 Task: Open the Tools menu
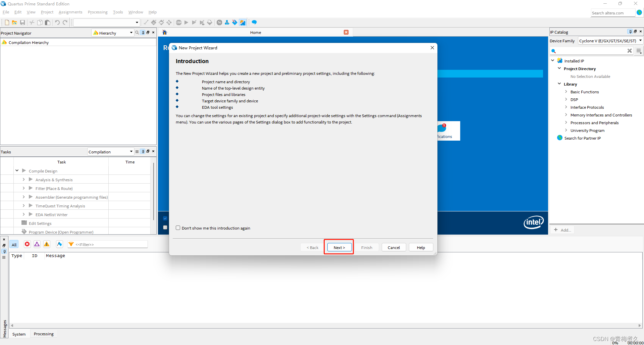pos(118,12)
